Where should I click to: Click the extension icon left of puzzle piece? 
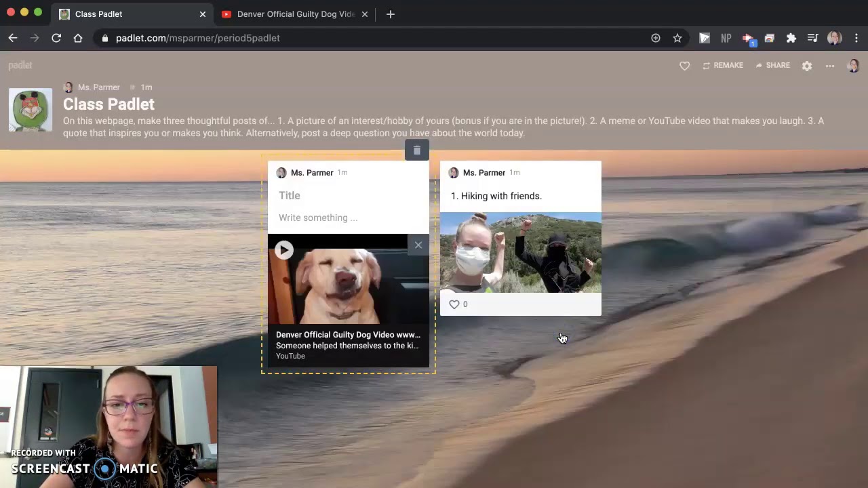[770, 39]
